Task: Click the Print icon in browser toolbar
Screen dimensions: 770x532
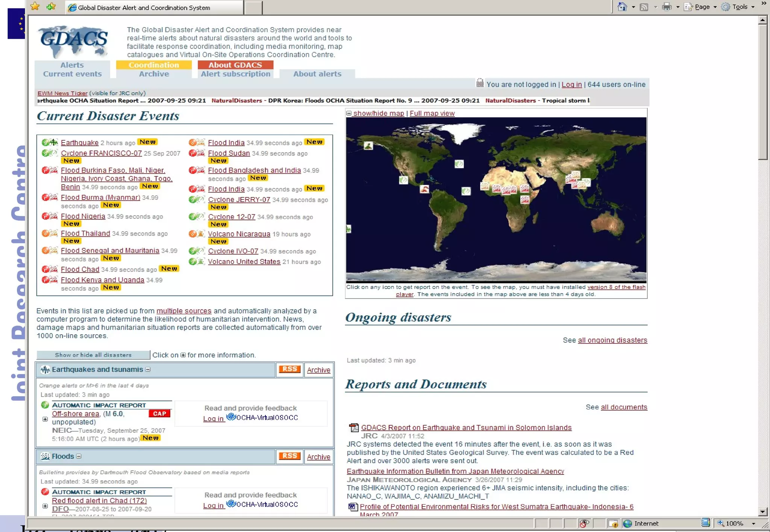Action: click(x=667, y=7)
